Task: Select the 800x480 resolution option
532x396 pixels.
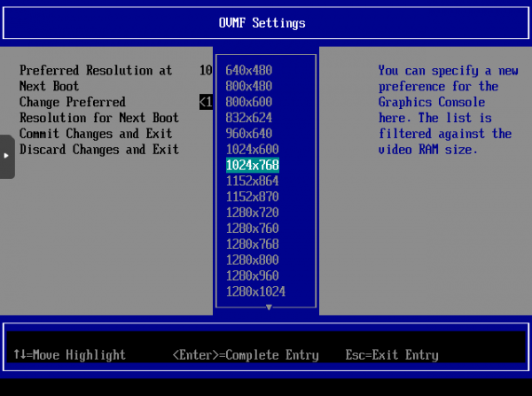Action: 248,86
